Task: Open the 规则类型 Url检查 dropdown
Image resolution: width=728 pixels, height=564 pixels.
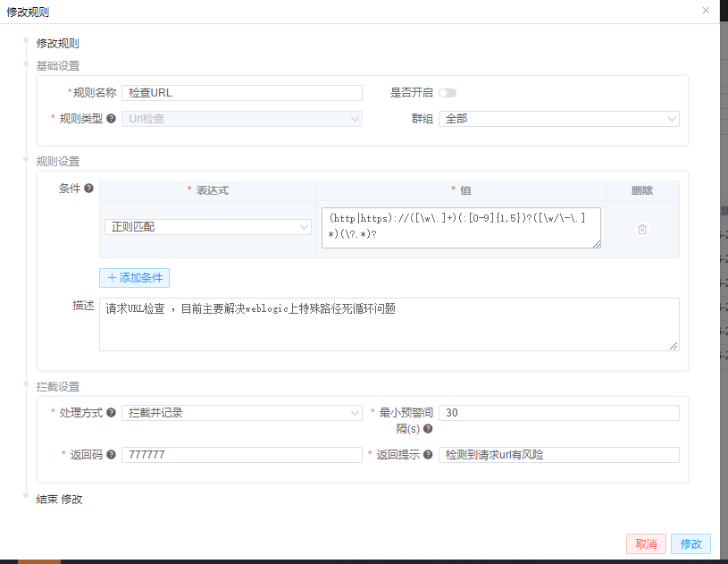Action: (242, 119)
